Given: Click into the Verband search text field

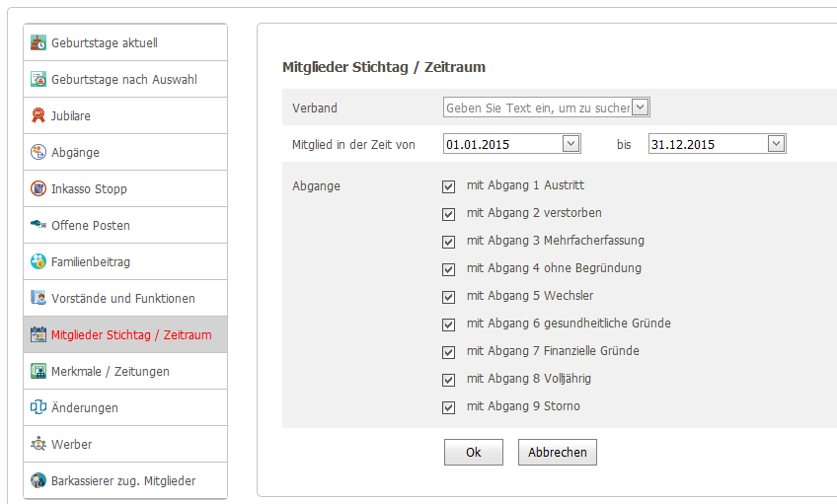Looking at the screenshot, I should [538, 108].
